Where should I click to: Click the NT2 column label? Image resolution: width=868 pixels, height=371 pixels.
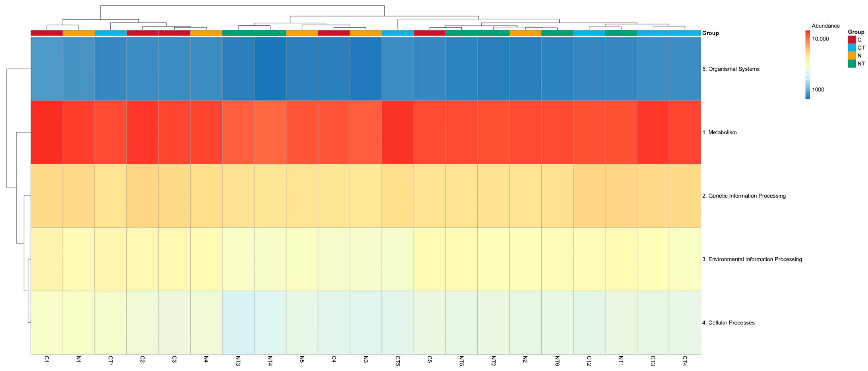pyautogui.click(x=493, y=360)
